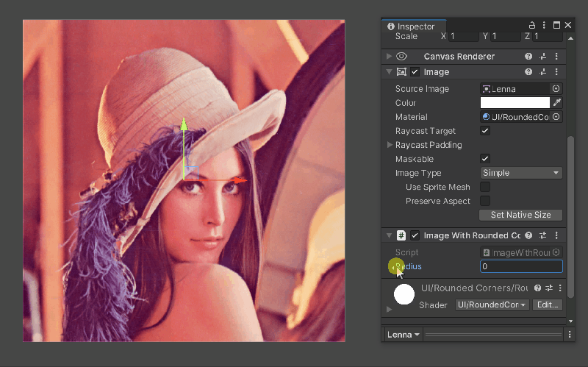Screen dimensions: 588x367
Task: Click the Inspector scrollbar thumb
Action: [570, 217]
